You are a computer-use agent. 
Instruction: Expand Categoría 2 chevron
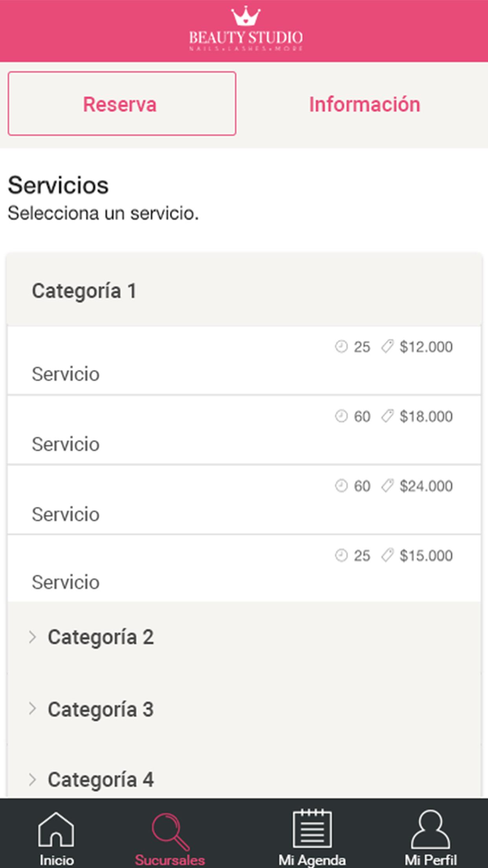(33, 637)
